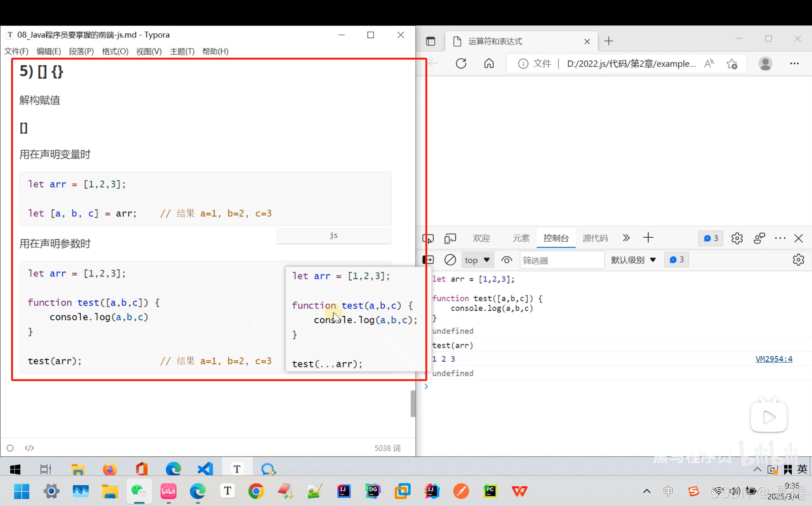
Task: Reload the current page
Action: [x=461, y=64]
